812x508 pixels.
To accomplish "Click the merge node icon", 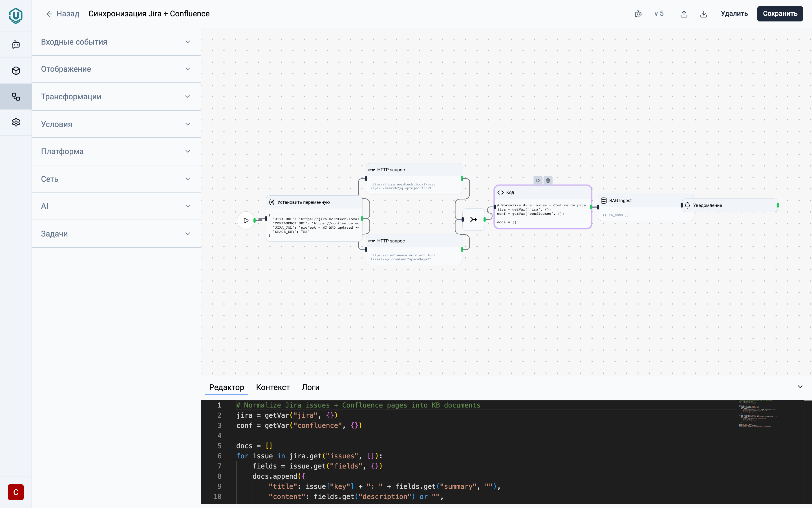I will pos(473,219).
